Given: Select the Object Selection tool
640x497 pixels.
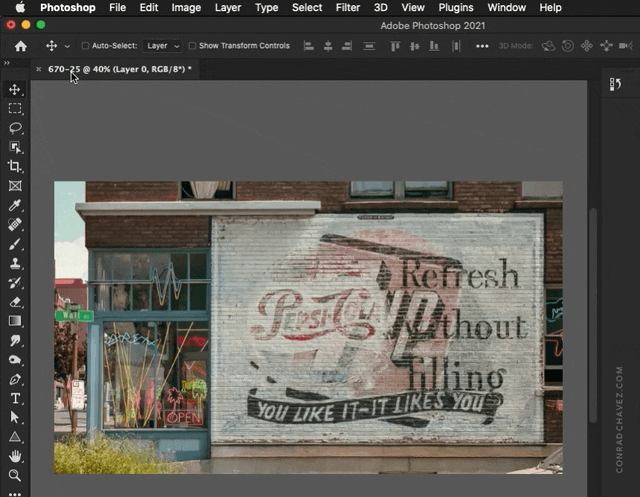Looking at the screenshot, I should coord(15,147).
